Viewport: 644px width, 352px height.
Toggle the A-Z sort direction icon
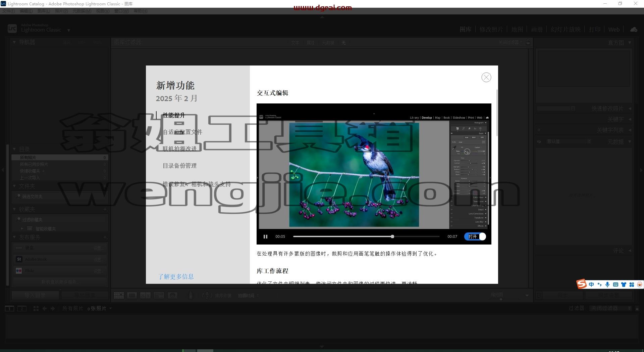[x=207, y=296]
